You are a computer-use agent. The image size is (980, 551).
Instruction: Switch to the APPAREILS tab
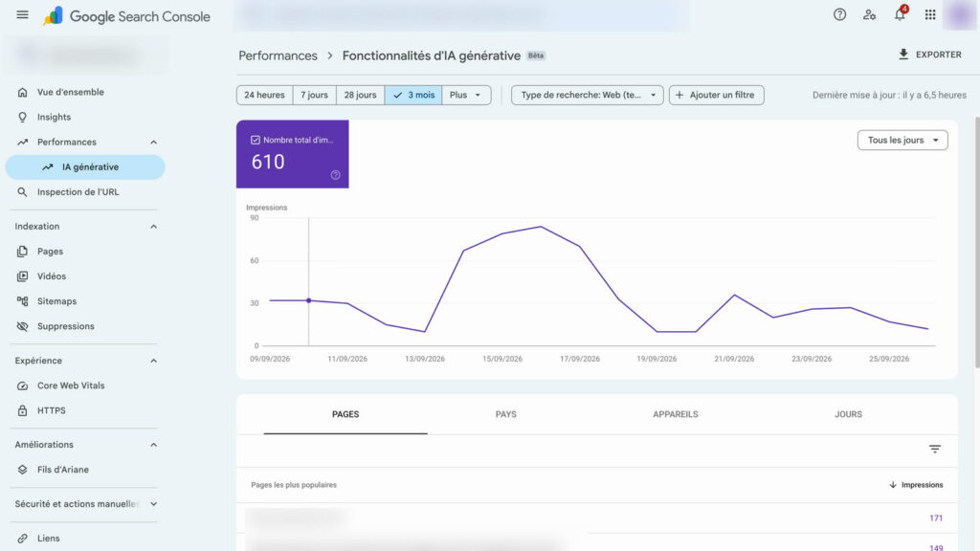tap(676, 414)
